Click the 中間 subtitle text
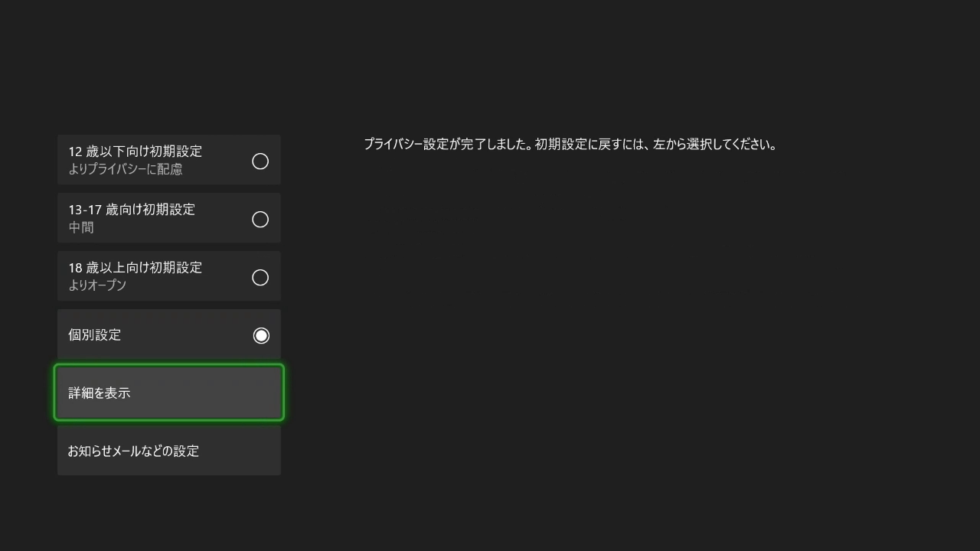This screenshot has height=551, width=980. pyautogui.click(x=81, y=227)
